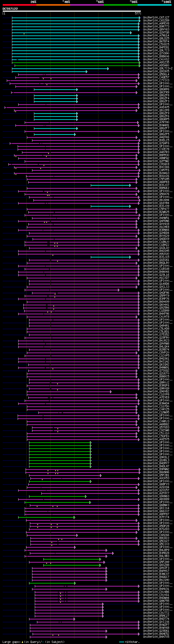
Task: Select label UniRef100_A8J6H4
Action: (x=156, y=200)
